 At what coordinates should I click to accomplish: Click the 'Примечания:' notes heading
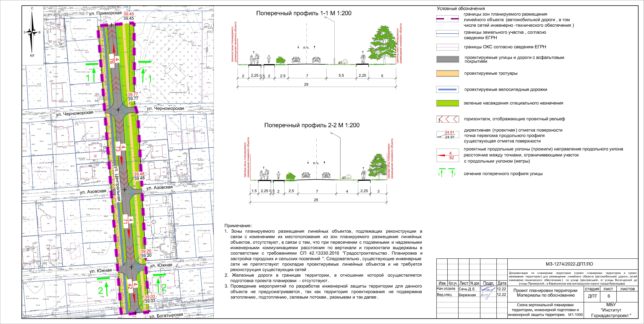coord(238,226)
